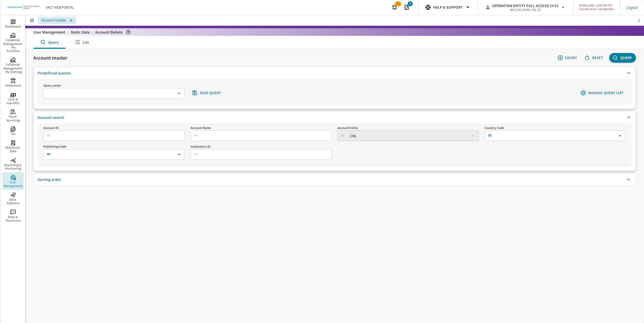Screen dimensions: 644x323
Task: Open Cash & Liquidity section
Action: tap(13, 98)
